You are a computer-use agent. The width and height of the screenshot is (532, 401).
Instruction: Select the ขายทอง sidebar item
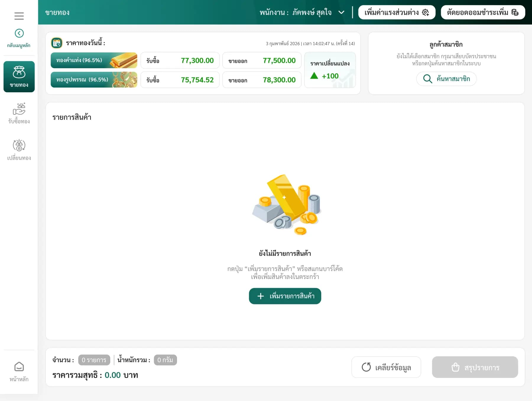(x=19, y=77)
